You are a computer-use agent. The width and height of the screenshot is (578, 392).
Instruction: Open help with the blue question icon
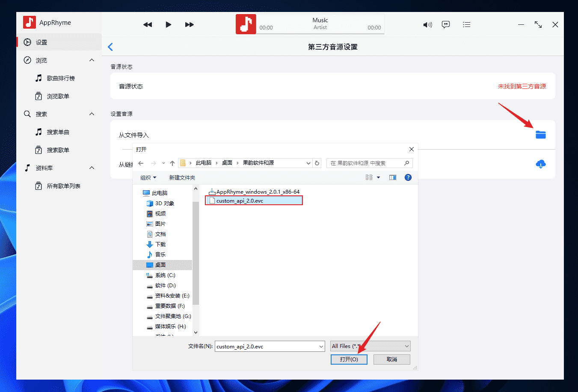pos(408,177)
